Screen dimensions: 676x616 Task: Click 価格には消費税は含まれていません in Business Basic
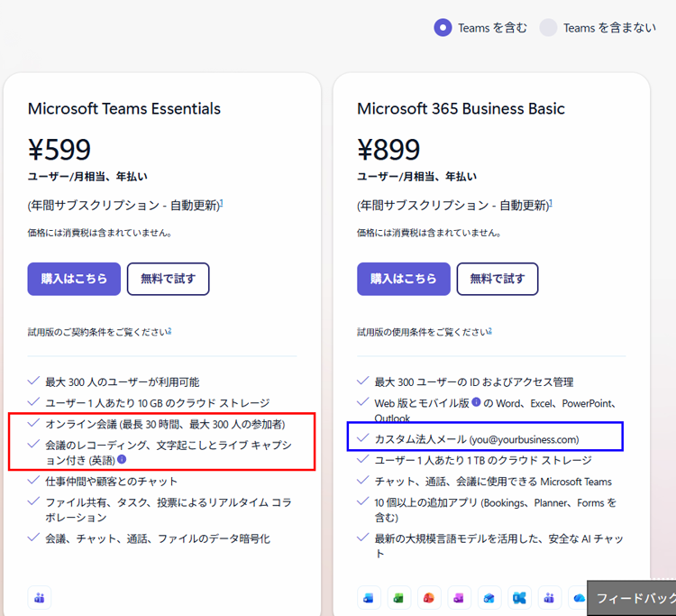(x=429, y=233)
